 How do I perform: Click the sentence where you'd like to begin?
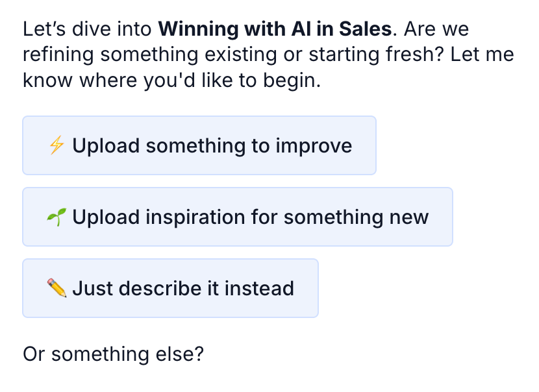click(200, 80)
